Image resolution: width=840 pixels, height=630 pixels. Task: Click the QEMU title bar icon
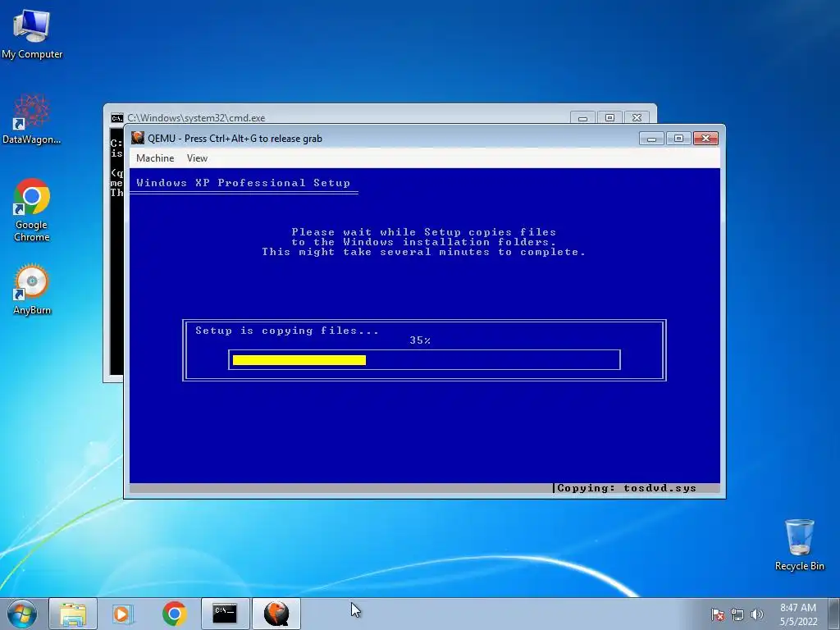pyautogui.click(x=138, y=138)
